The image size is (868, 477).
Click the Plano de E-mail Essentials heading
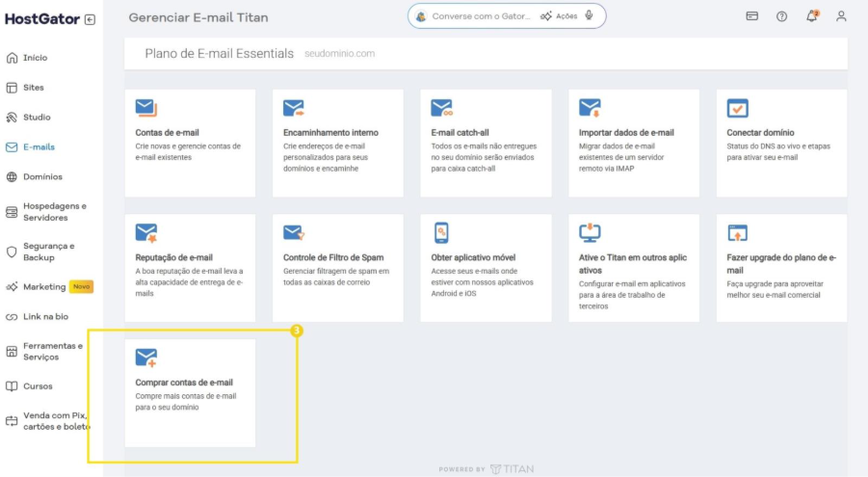[x=220, y=54]
